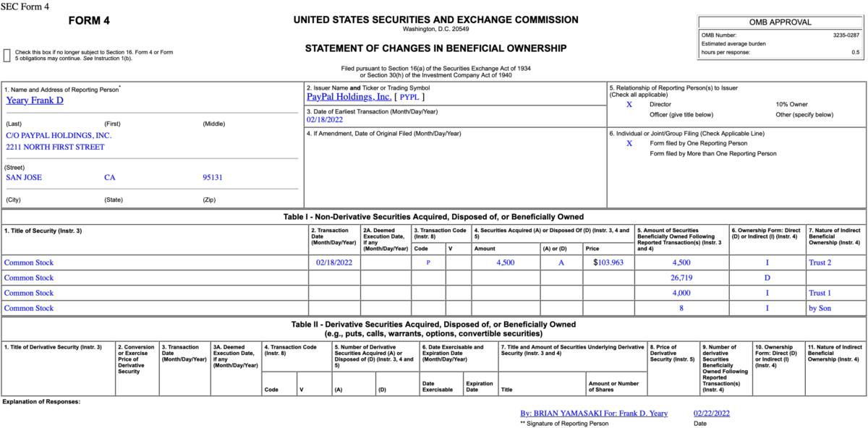Open the 'PayPal Holdings, Inc.' issuer link
Screen dimensions: 868x428
point(349,96)
